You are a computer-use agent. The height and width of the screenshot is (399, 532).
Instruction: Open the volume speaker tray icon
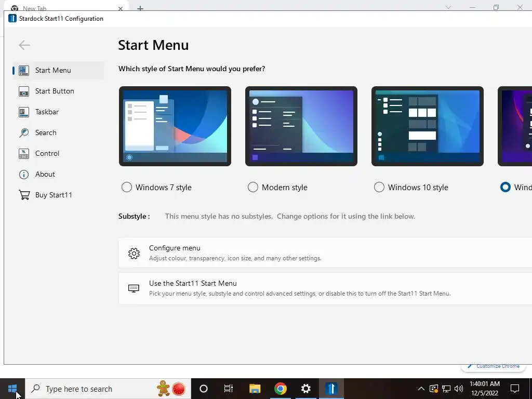459,389
